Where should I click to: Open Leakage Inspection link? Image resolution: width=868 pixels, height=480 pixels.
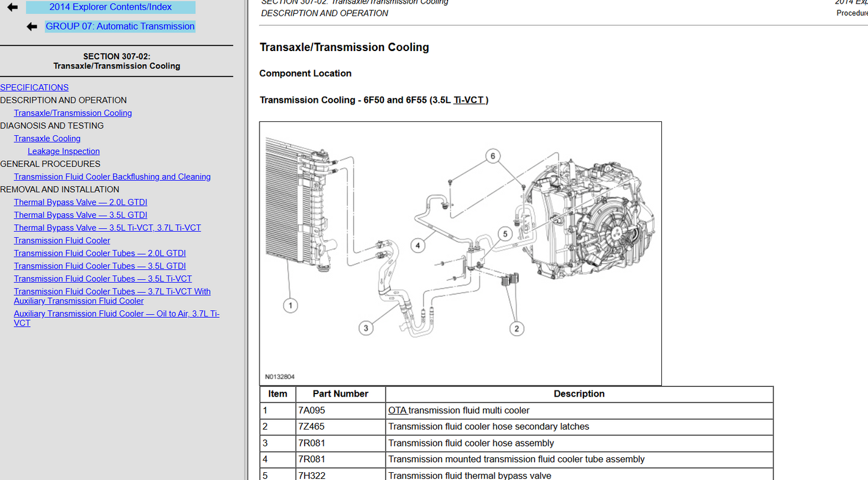pyautogui.click(x=64, y=151)
